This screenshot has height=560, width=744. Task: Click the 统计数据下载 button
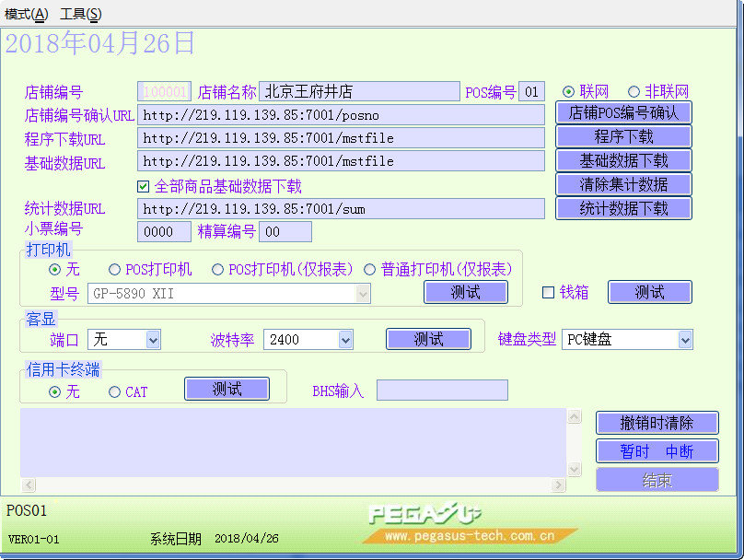[623, 208]
